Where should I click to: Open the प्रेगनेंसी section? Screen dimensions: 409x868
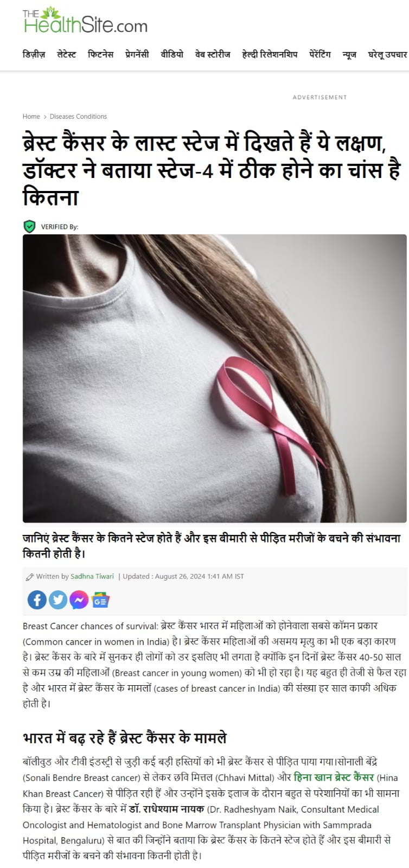137,54
